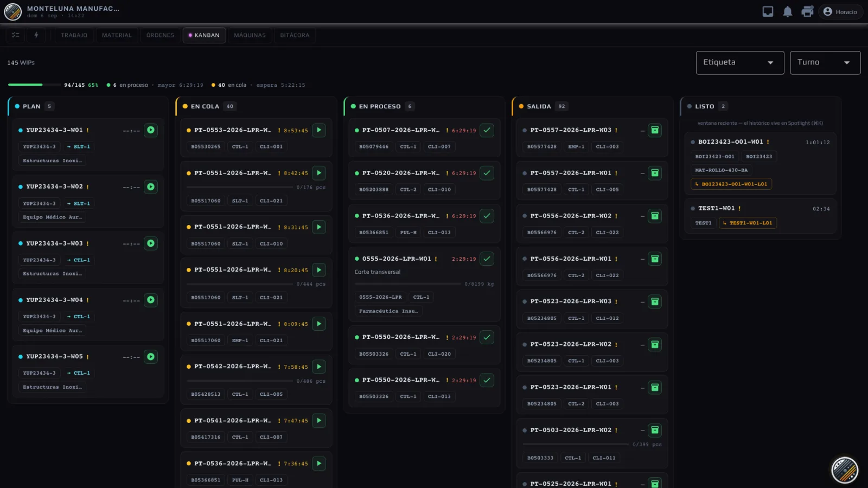The height and width of the screenshot is (488, 868).
Task: Archive PT-0556-2026-LPR-W02 with the box icon
Action: click(x=655, y=216)
